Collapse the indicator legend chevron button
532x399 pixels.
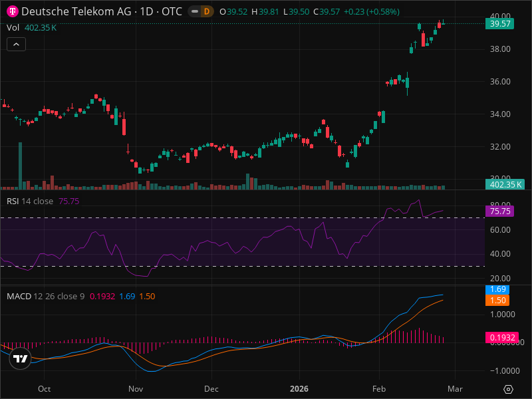tap(16, 44)
